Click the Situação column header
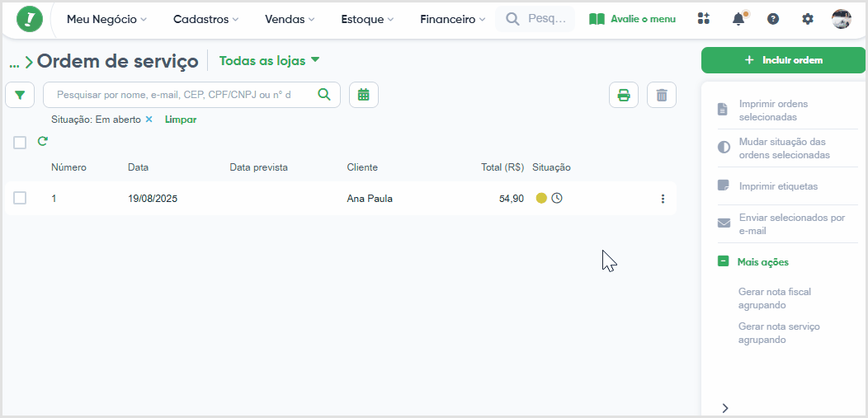This screenshot has height=418, width=868. tap(551, 167)
